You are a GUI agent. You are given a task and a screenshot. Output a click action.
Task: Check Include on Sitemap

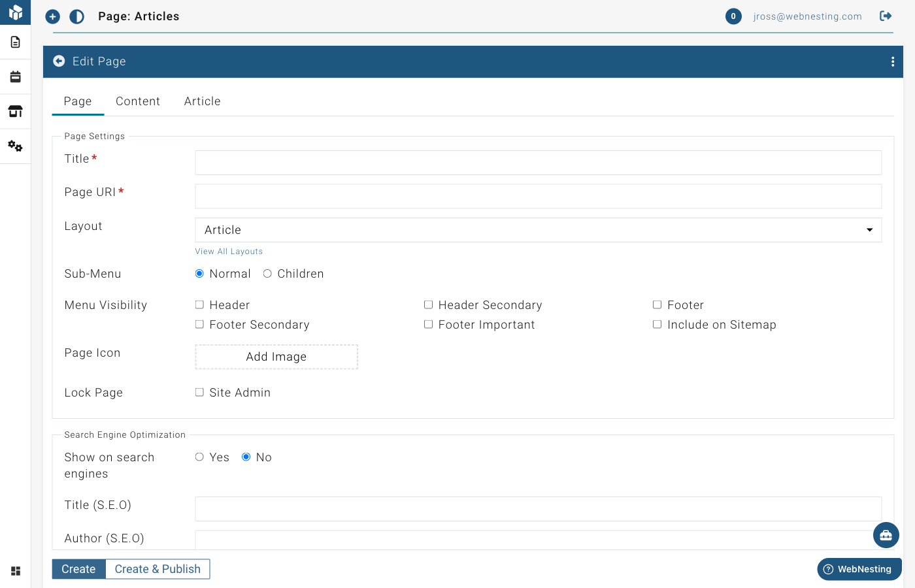click(x=657, y=324)
